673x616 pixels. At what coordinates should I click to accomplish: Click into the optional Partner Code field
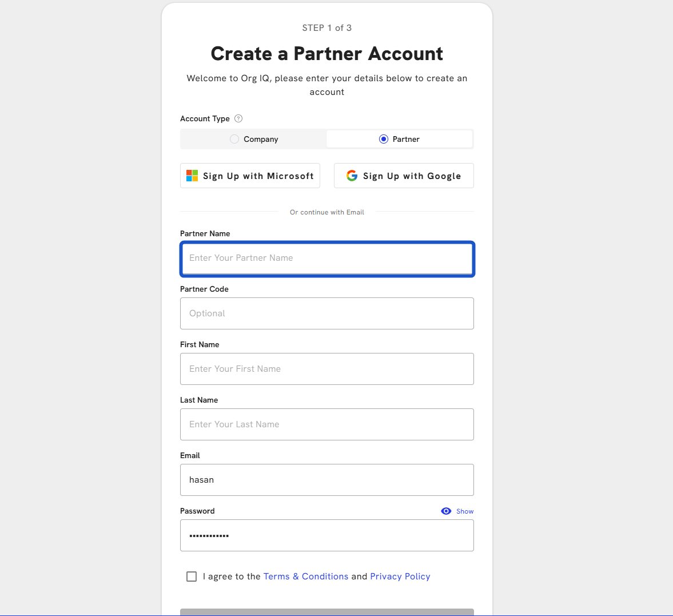327,313
